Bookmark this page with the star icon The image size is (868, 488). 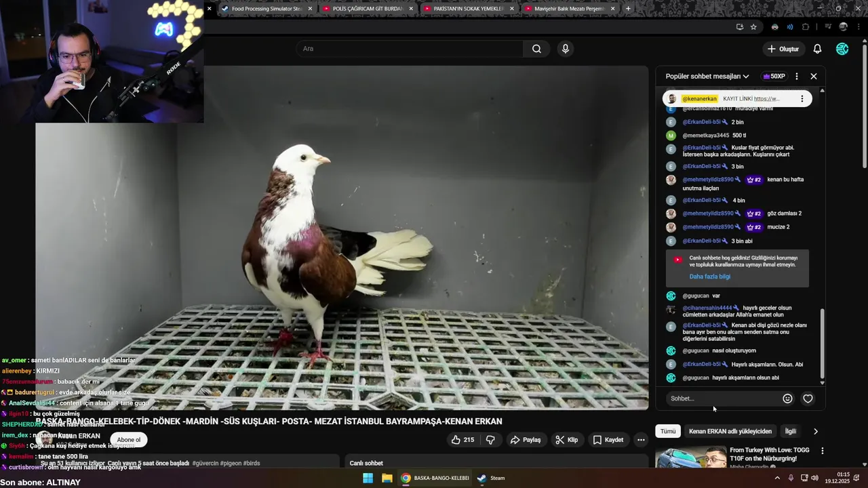[x=753, y=27]
